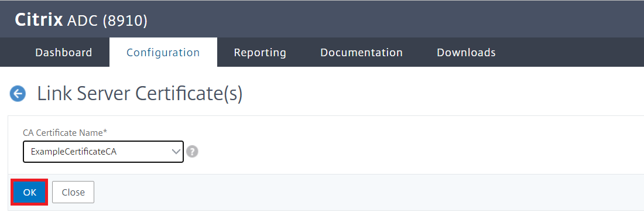View the Downloads tab
Screen dimensions: 644x212
tap(466, 53)
